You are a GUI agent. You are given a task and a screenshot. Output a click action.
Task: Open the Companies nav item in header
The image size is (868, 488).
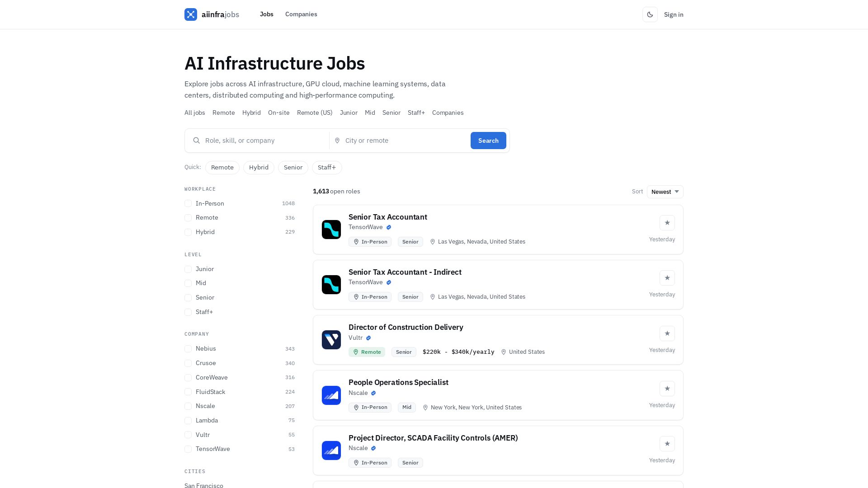[x=301, y=14]
